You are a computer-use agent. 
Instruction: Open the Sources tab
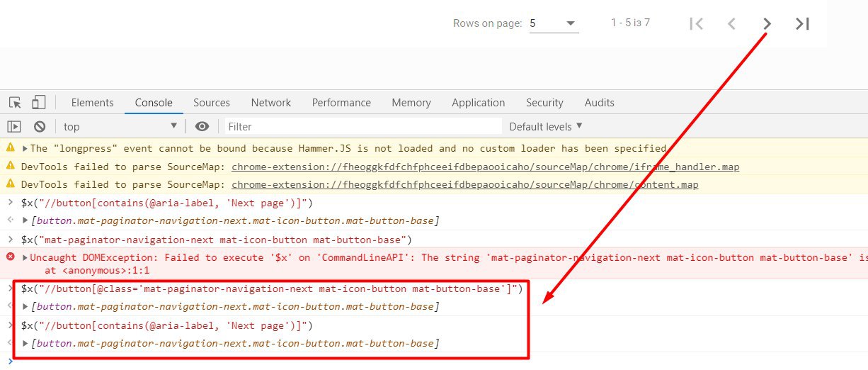211,103
